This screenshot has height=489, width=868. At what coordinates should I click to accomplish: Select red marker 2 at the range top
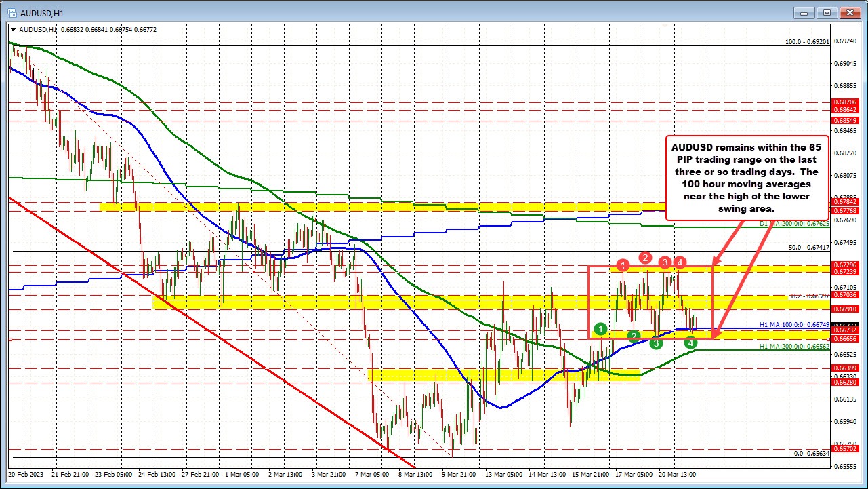click(645, 258)
